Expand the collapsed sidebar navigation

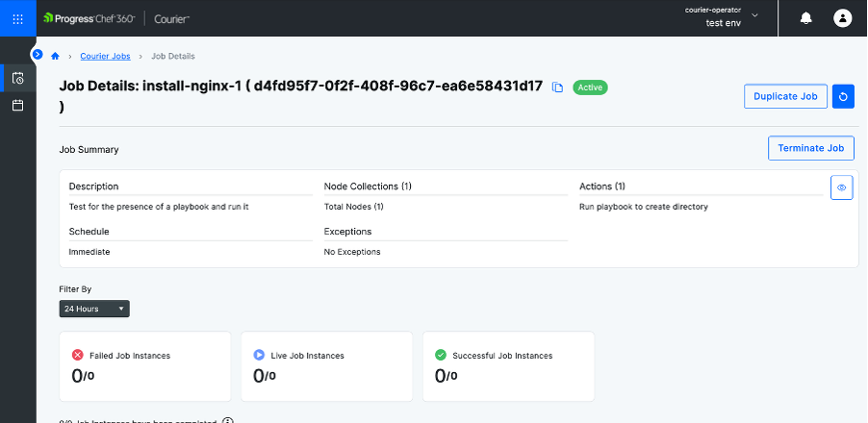[38, 54]
